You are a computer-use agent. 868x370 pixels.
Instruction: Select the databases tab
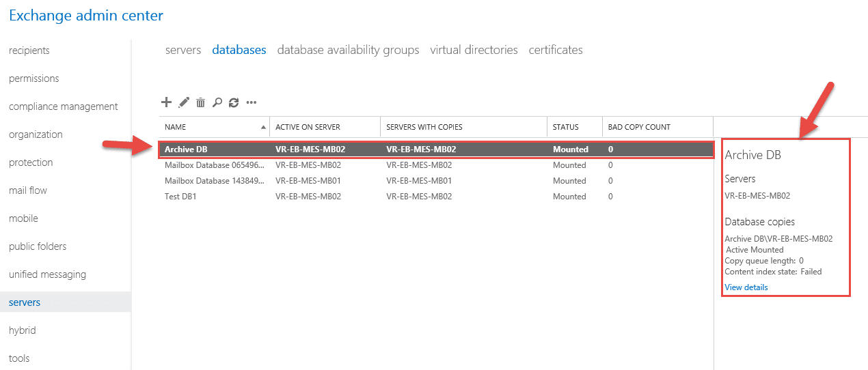239,50
